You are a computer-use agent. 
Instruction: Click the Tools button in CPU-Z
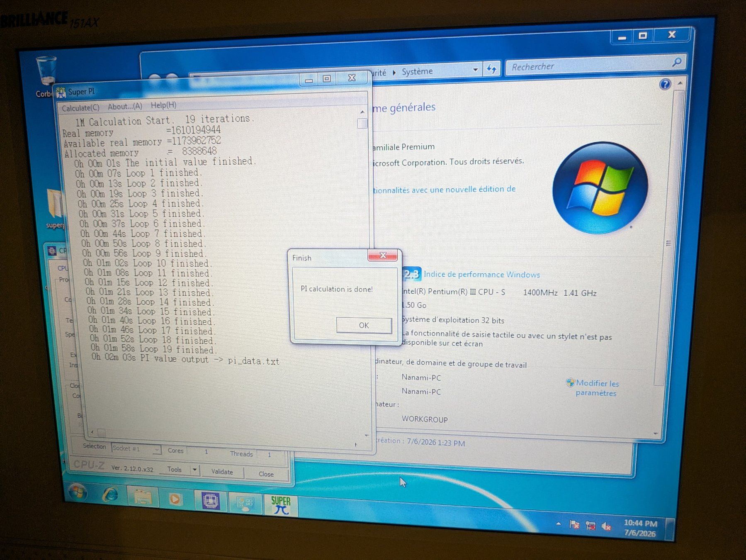point(174,469)
